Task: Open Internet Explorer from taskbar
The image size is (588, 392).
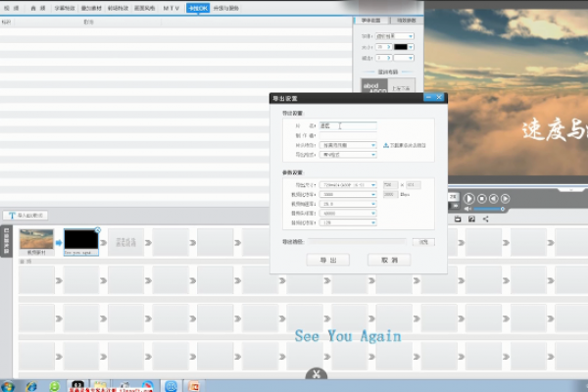Action: (31, 386)
